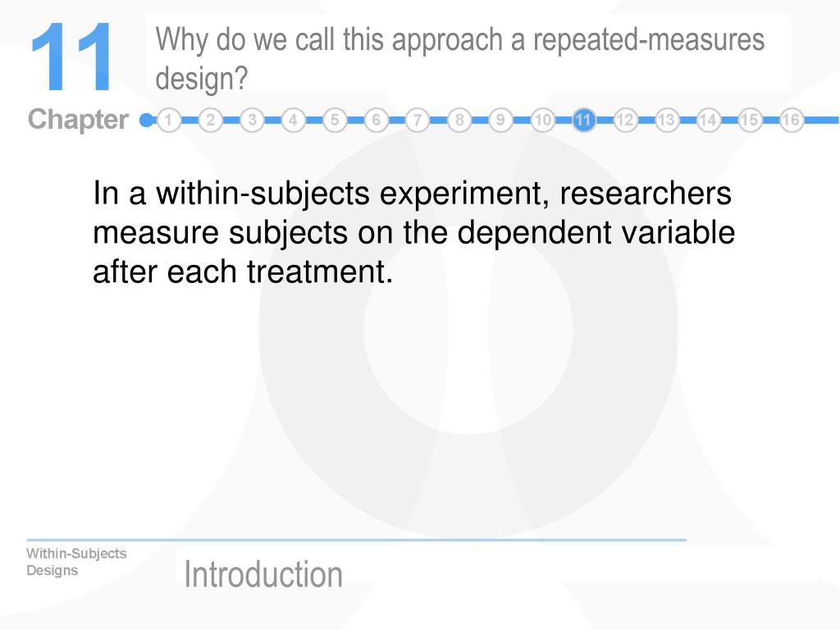Select chapter 1 marker on the timeline
Viewport: 840px width, 630px height.
tap(169, 120)
